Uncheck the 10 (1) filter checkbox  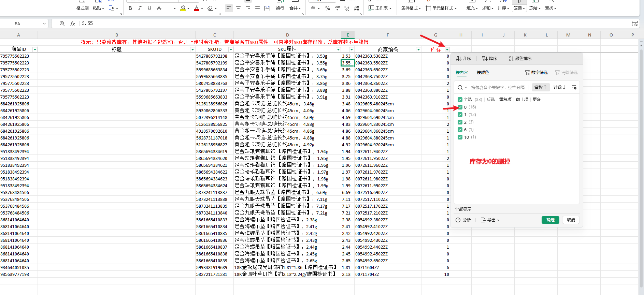[460, 137]
